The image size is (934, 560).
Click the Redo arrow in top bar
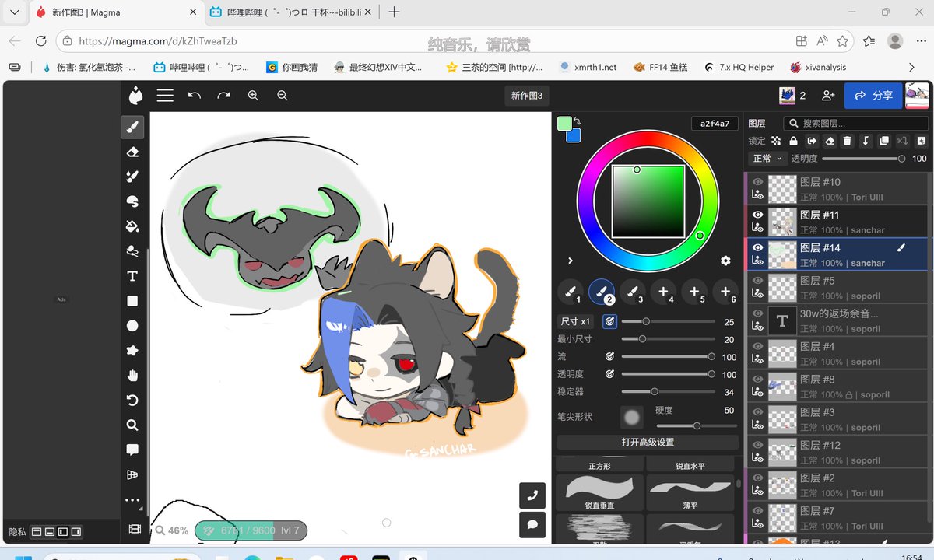pyautogui.click(x=224, y=96)
